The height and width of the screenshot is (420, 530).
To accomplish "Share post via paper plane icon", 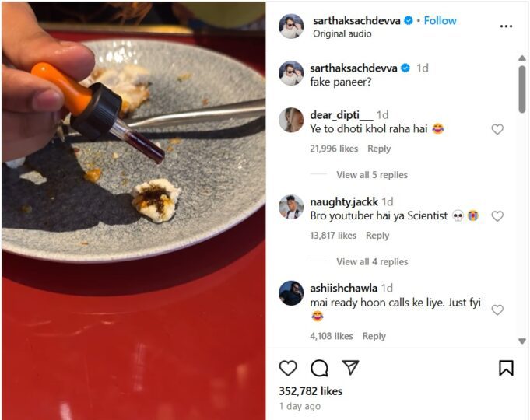I will point(350,368).
